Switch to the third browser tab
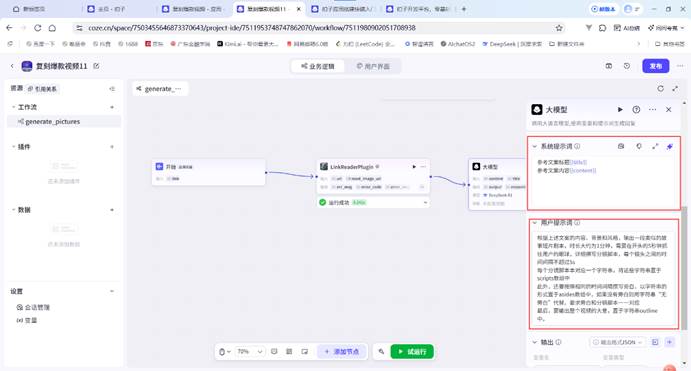This screenshot has height=371, width=691. [x=194, y=9]
